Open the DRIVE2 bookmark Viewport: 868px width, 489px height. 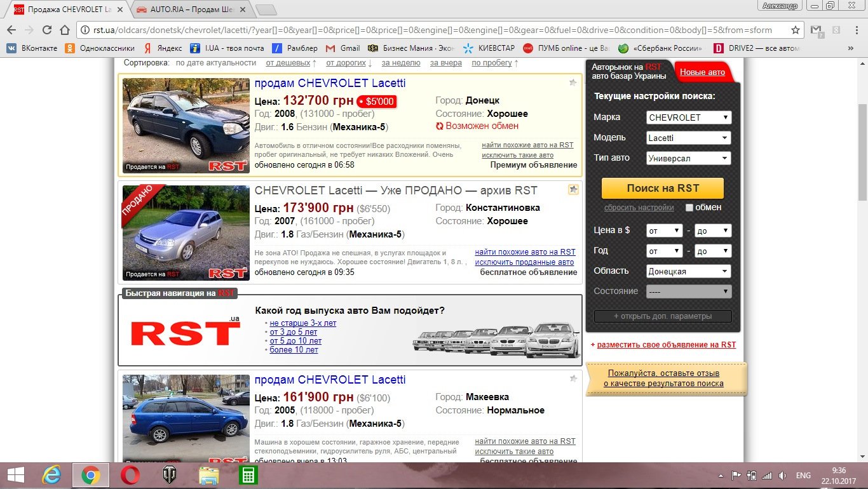pos(757,48)
